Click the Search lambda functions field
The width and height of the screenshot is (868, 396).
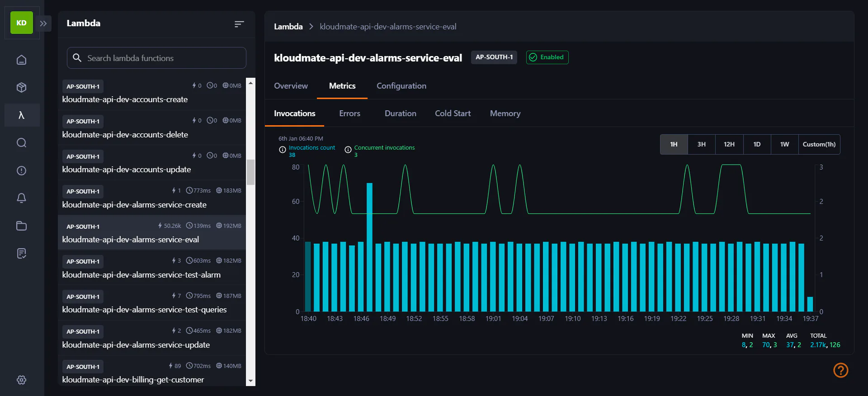[156, 58]
